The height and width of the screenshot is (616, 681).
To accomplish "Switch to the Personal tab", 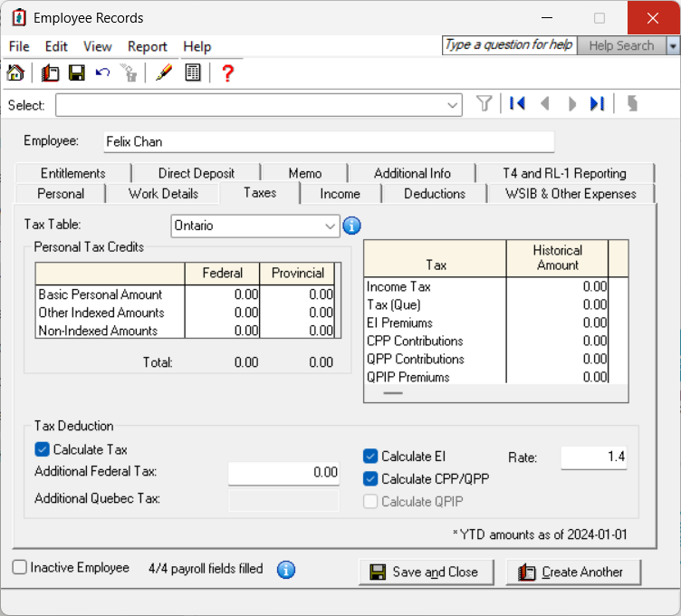I will pos(61,194).
